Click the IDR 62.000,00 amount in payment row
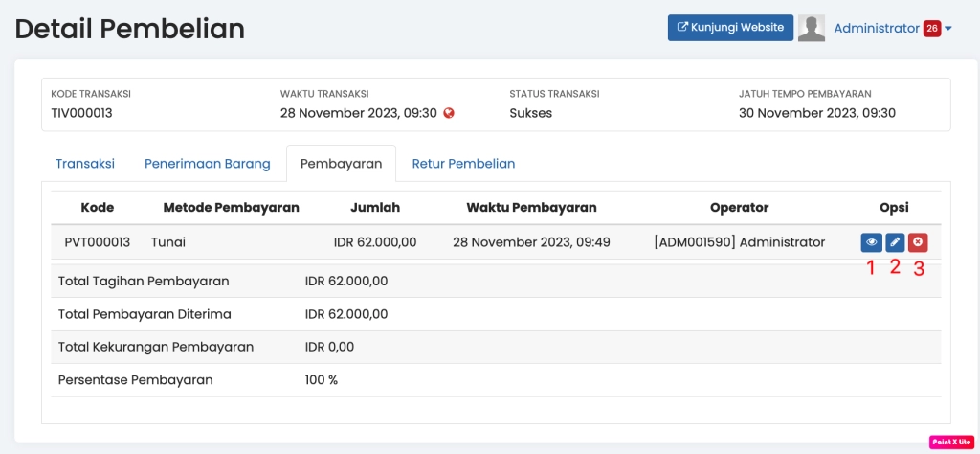 click(375, 242)
